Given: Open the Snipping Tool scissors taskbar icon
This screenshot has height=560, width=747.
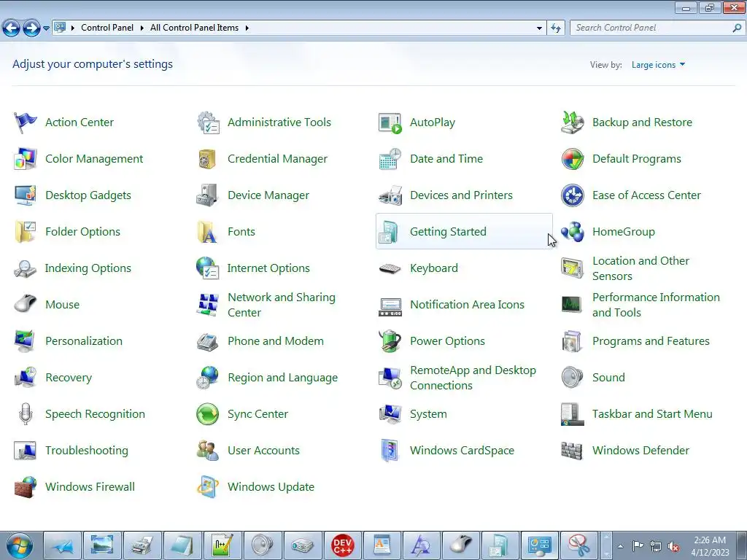Looking at the screenshot, I should tap(578, 545).
